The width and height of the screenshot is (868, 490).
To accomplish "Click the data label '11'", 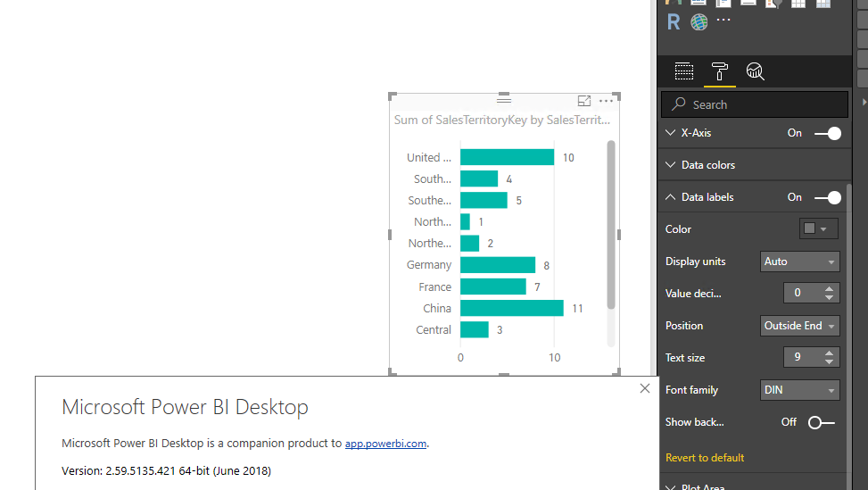I will pyautogui.click(x=577, y=309).
